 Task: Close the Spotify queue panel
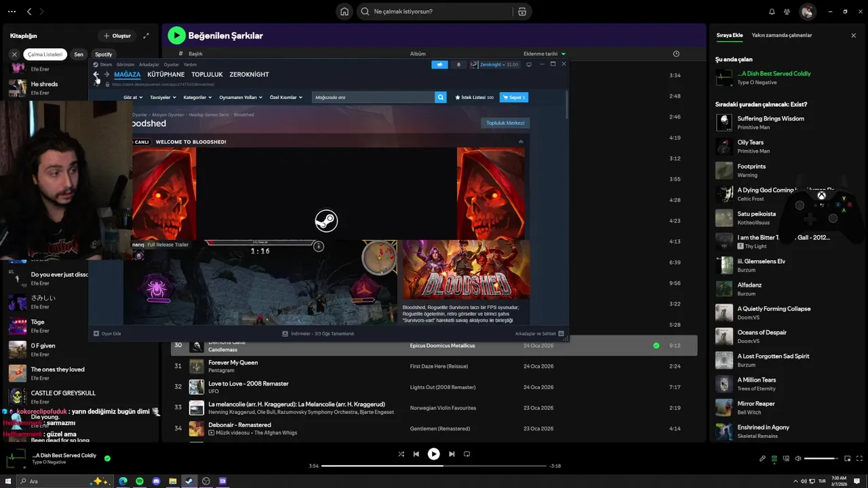click(854, 35)
